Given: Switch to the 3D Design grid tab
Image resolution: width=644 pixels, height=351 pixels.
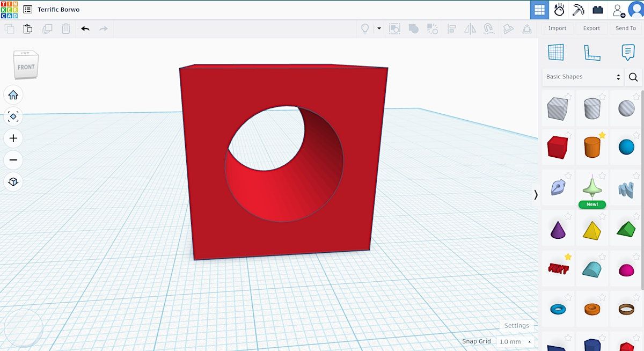Looking at the screenshot, I should (x=539, y=10).
